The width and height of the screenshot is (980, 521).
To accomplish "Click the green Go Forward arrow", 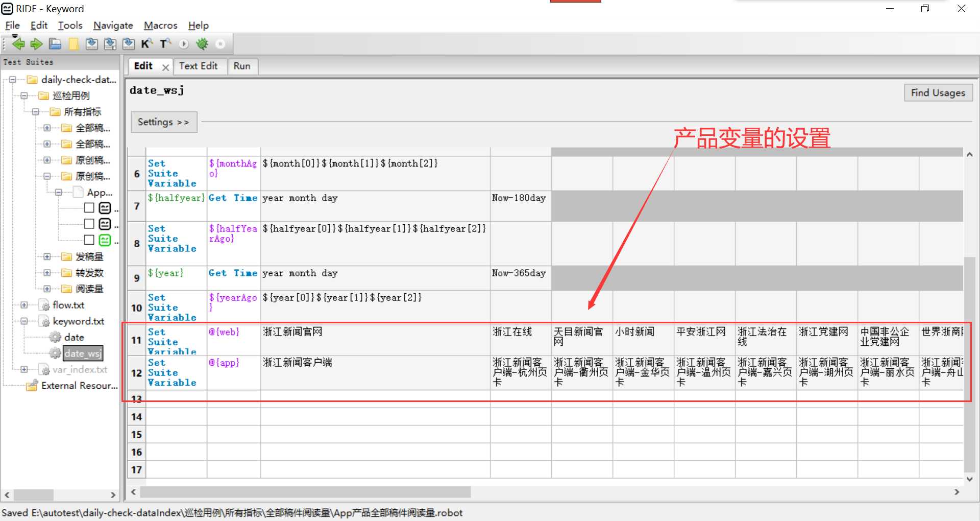I will point(36,44).
